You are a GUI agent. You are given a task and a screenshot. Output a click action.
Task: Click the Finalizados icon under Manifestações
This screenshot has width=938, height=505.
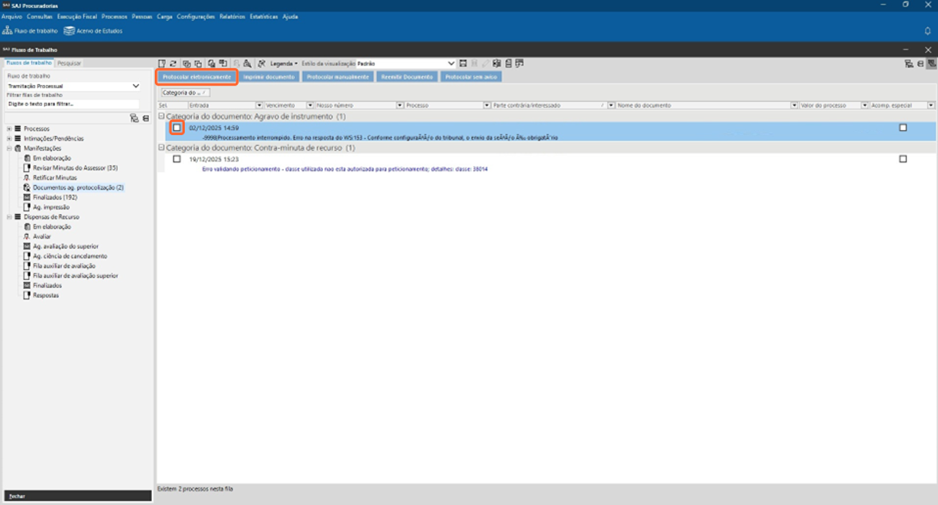click(27, 197)
